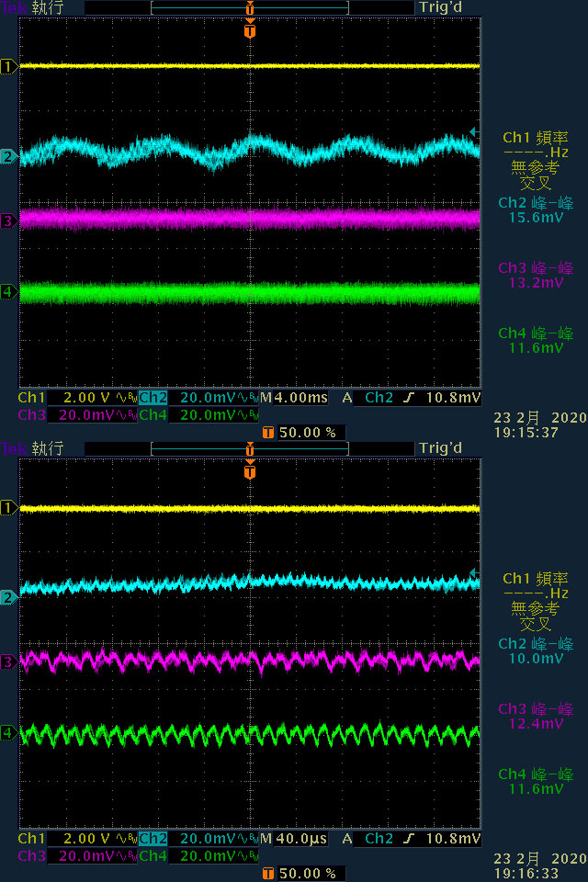The width and height of the screenshot is (588, 882).
Task: Click 10.8mV trigger level in 40.0µs capture
Action: tap(453, 839)
